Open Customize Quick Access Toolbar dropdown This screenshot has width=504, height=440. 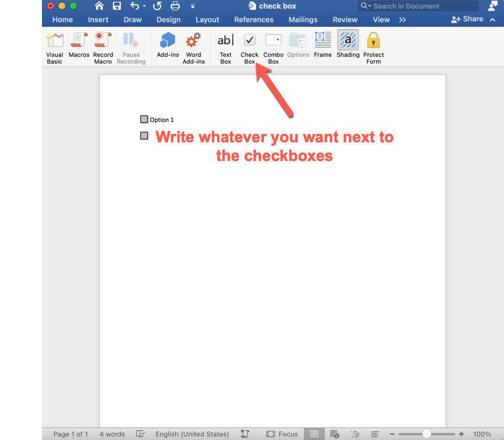(x=193, y=6)
